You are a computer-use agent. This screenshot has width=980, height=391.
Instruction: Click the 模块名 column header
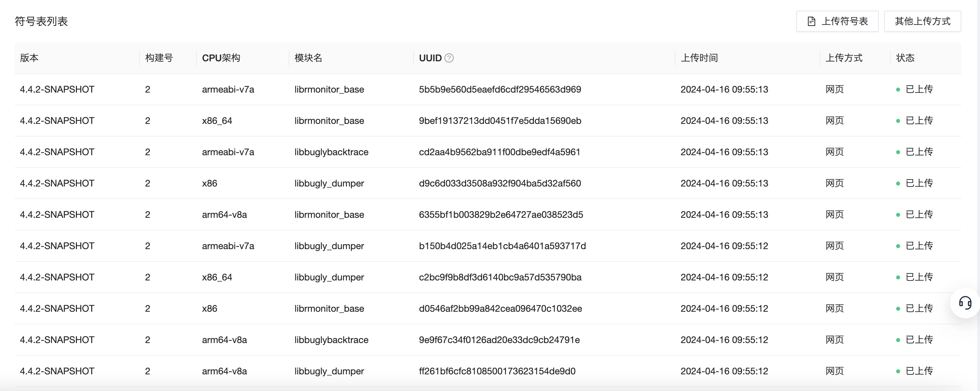point(308,58)
